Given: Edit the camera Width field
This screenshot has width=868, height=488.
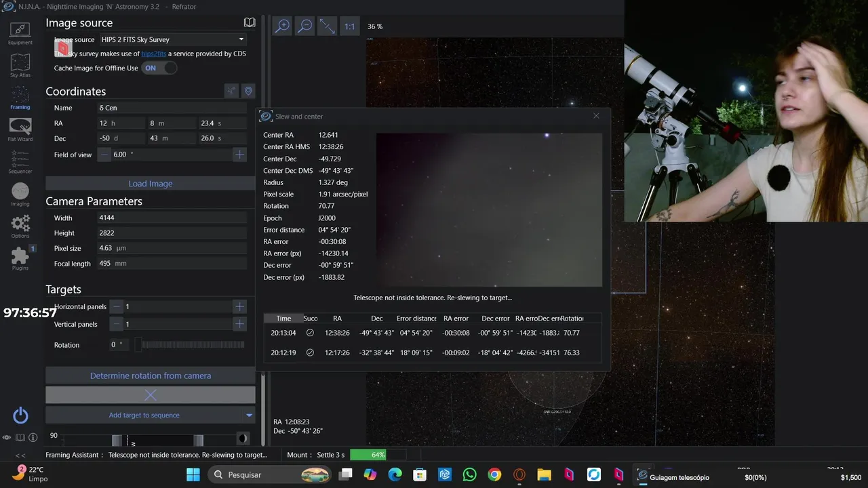Looking at the screenshot, I should (x=172, y=218).
